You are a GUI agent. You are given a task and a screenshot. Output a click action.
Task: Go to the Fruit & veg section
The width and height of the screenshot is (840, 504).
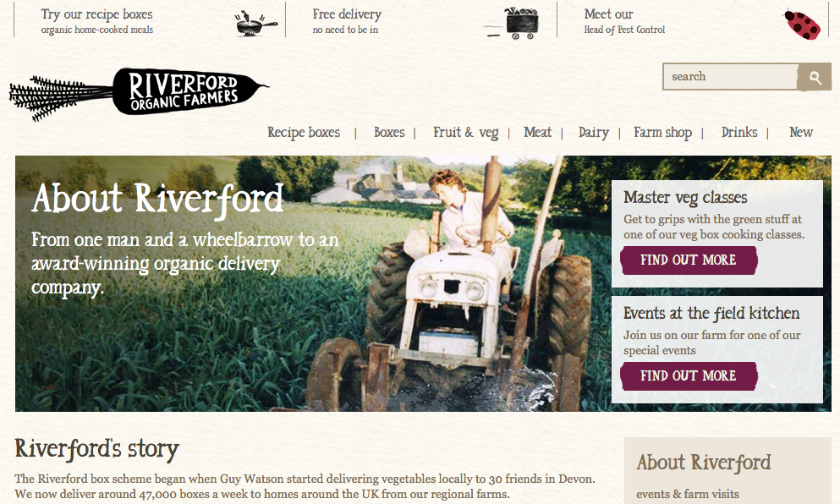[x=465, y=132]
